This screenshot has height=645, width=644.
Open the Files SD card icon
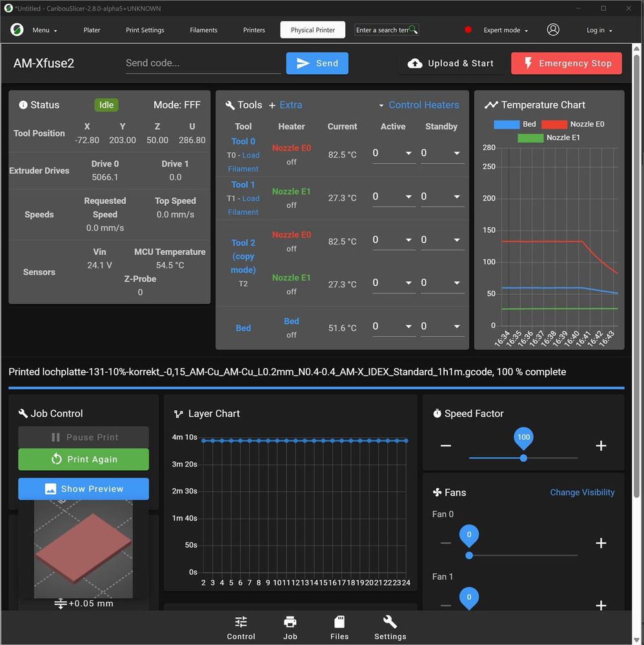339,622
